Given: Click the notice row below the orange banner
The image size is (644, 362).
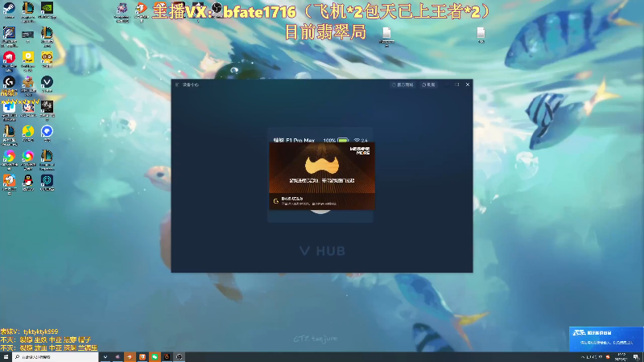Looking at the screenshot, I should pos(322,201).
